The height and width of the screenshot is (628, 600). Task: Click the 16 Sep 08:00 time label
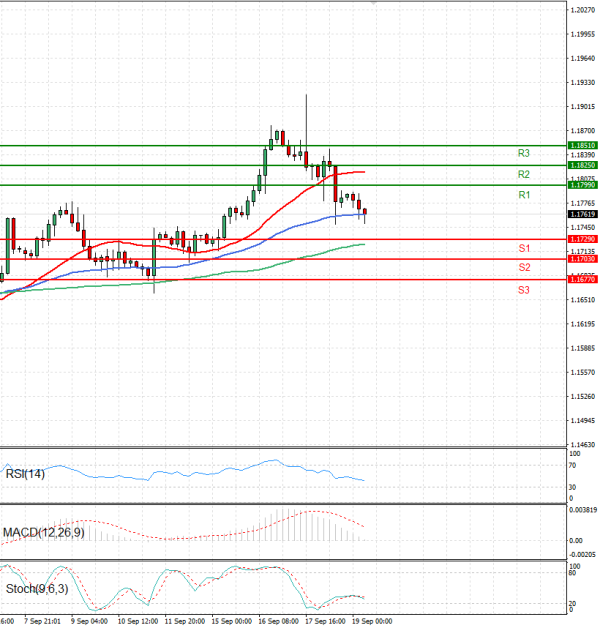point(278,621)
